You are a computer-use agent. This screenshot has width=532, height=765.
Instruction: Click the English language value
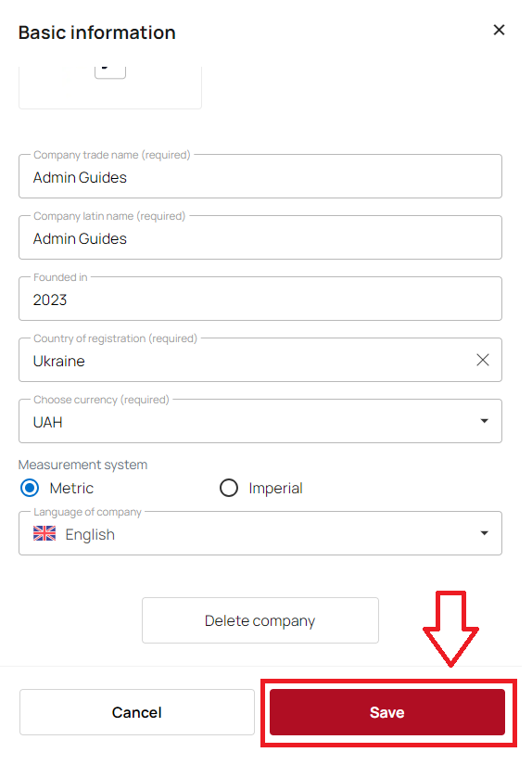point(90,535)
